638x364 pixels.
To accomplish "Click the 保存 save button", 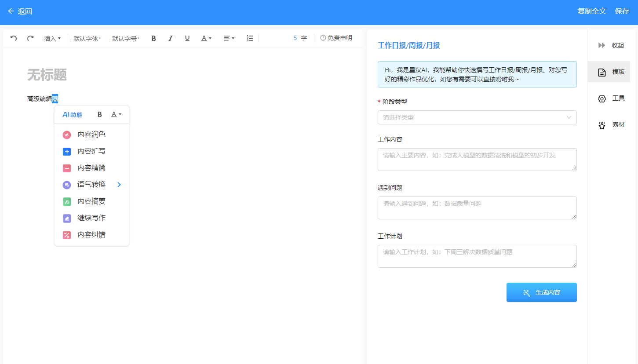I will click(x=622, y=11).
